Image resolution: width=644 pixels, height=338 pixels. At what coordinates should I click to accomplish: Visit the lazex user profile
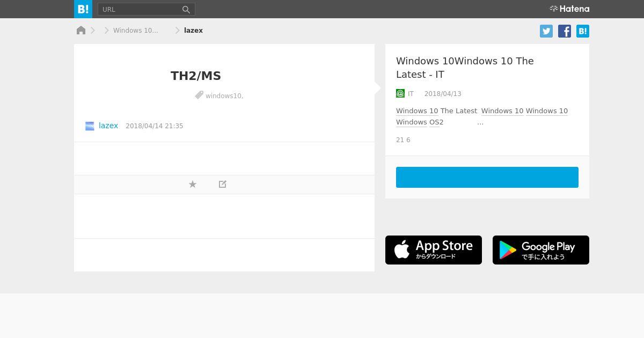108,126
